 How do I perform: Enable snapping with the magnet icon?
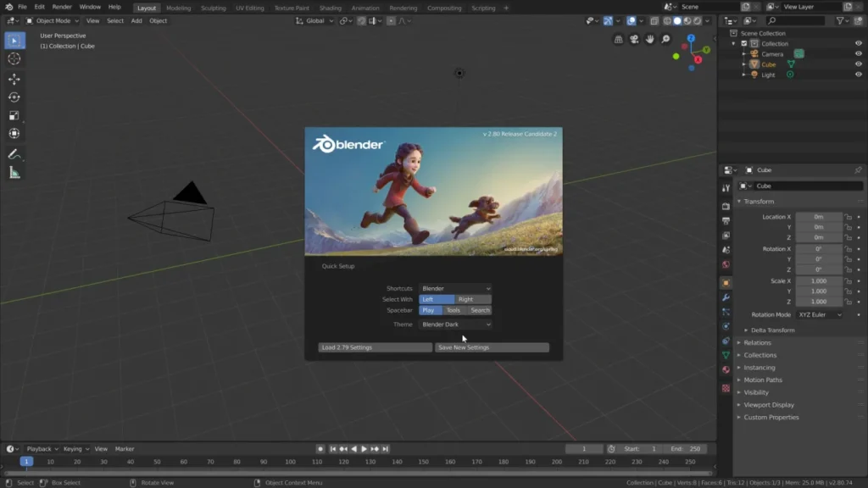[361, 20]
